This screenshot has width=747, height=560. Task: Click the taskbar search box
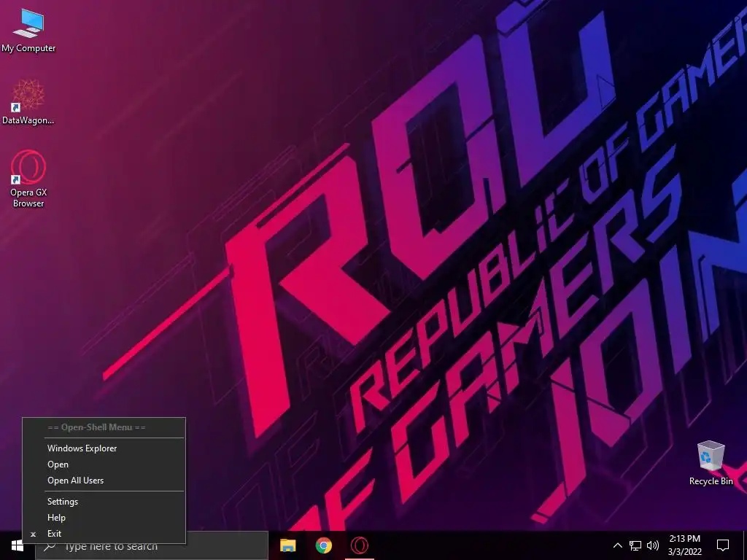point(152,546)
